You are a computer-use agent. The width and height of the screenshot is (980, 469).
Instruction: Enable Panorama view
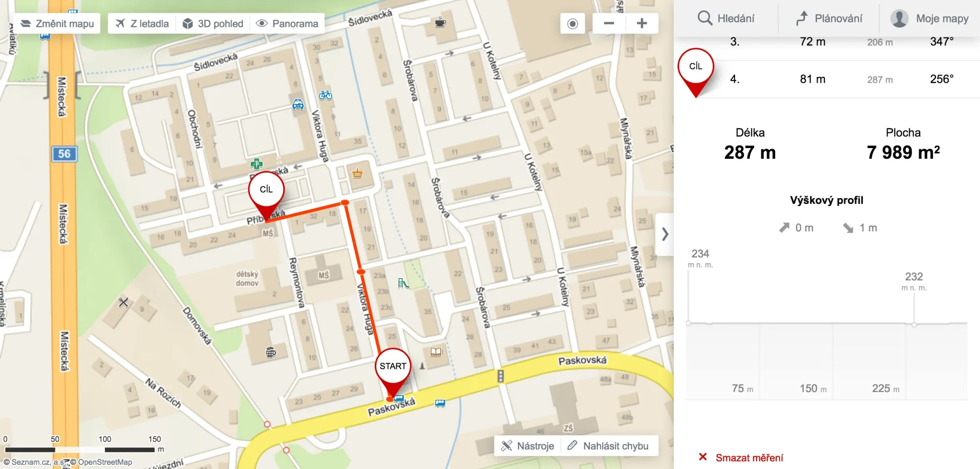point(287,24)
